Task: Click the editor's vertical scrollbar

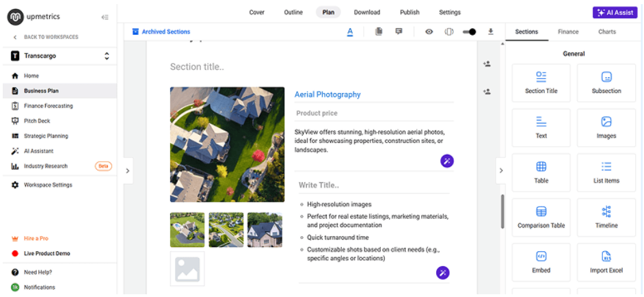Action: [x=503, y=212]
